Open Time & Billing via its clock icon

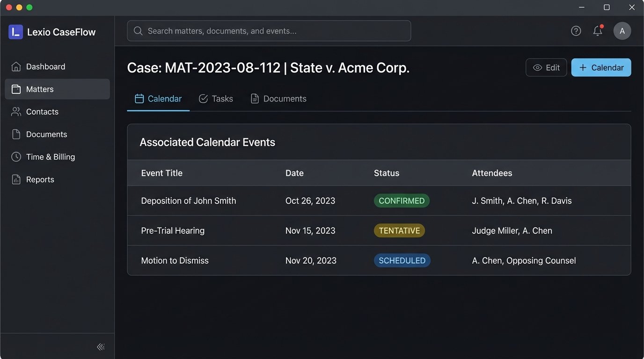(x=15, y=157)
